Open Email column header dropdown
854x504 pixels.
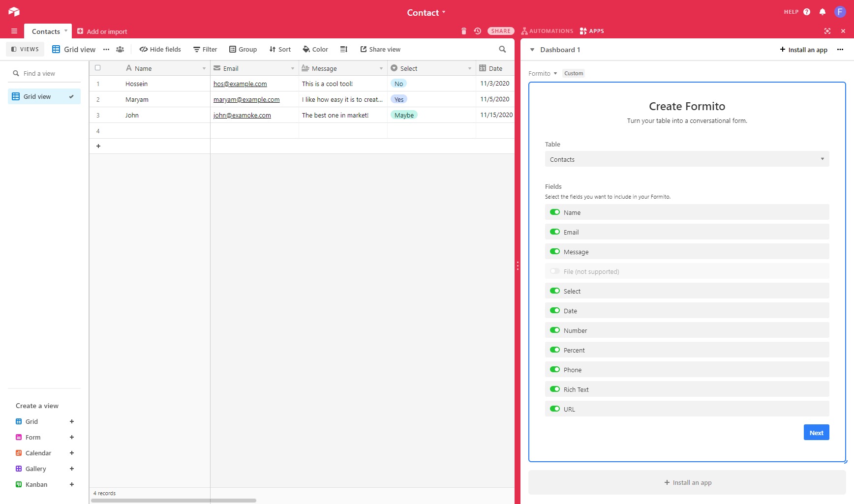(x=293, y=68)
